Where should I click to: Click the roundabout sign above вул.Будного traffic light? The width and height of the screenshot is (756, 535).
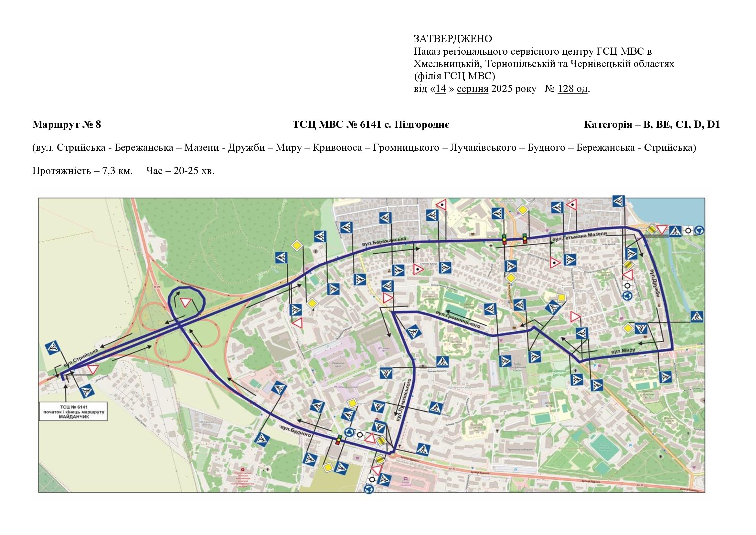[x=349, y=432]
